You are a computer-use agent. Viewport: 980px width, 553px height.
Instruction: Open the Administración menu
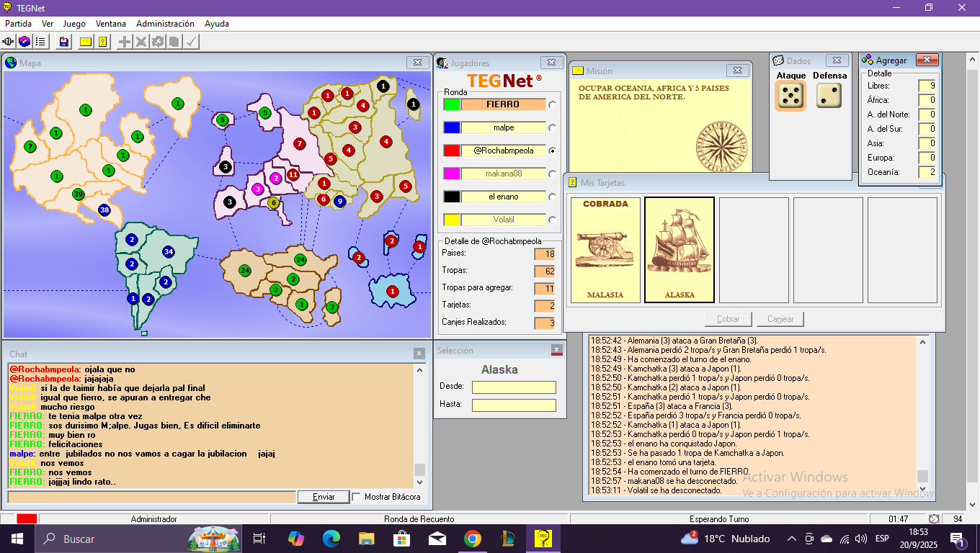click(x=165, y=24)
